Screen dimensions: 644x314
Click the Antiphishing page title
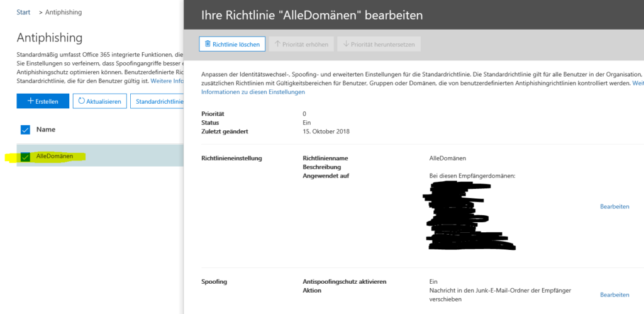50,38
